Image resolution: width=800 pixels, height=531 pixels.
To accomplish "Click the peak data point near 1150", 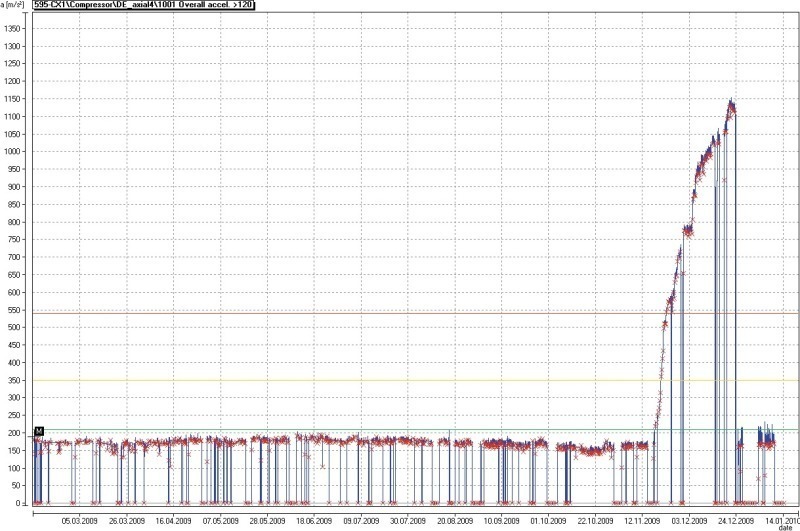I will (x=731, y=101).
